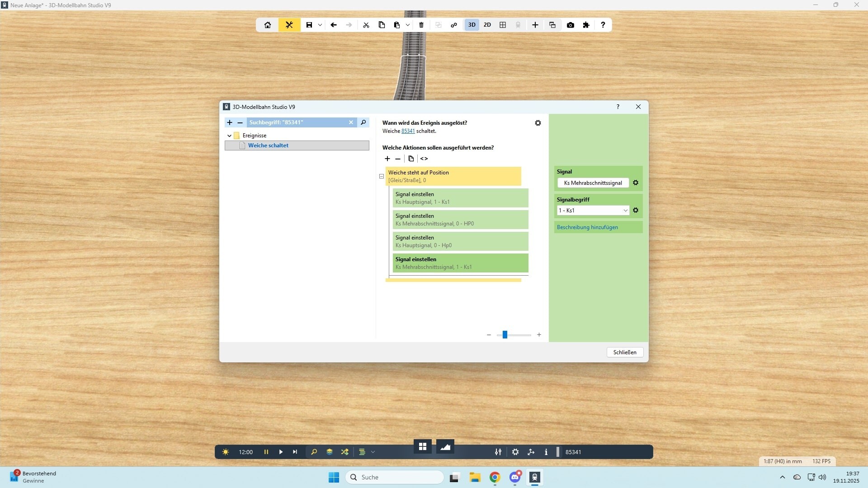Open trigger settings gear beside event question
The width and height of the screenshot is (868, 488).
pos(538,123)
